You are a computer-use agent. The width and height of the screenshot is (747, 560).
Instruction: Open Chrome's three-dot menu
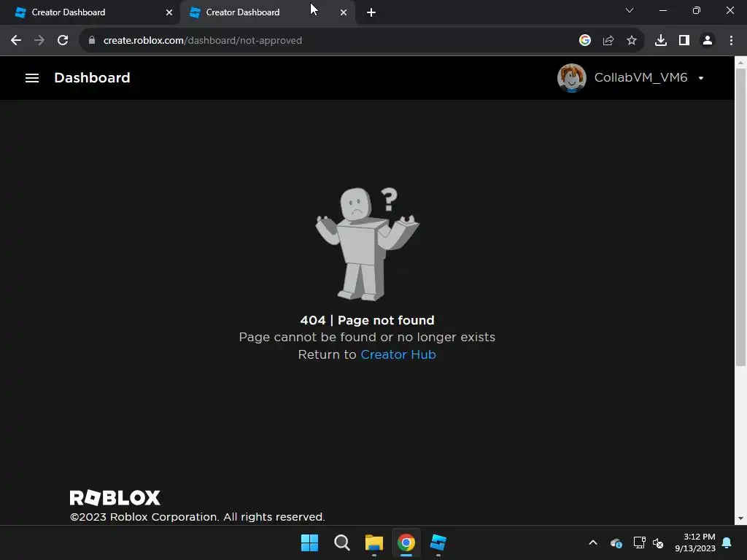pos(731,41)
